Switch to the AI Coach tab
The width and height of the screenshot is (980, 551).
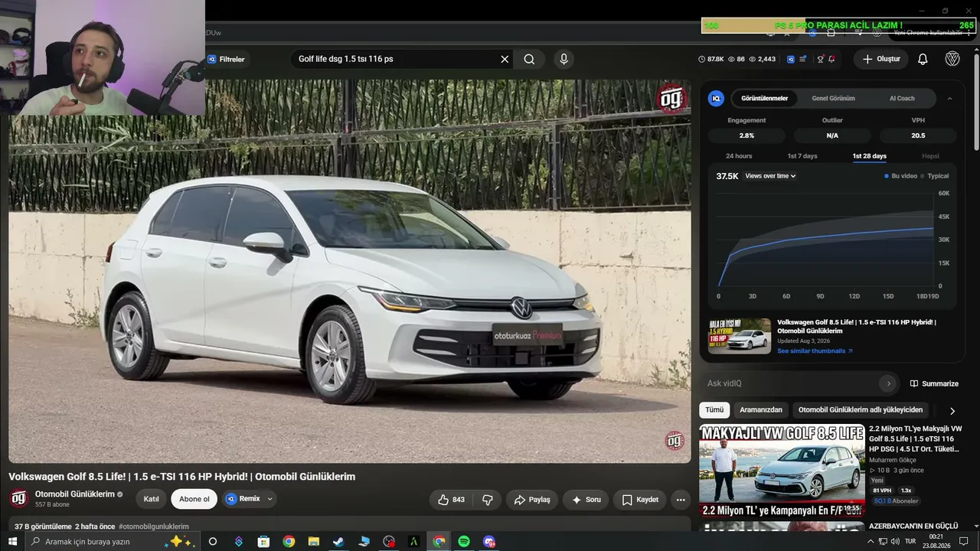tap(902, 98)
